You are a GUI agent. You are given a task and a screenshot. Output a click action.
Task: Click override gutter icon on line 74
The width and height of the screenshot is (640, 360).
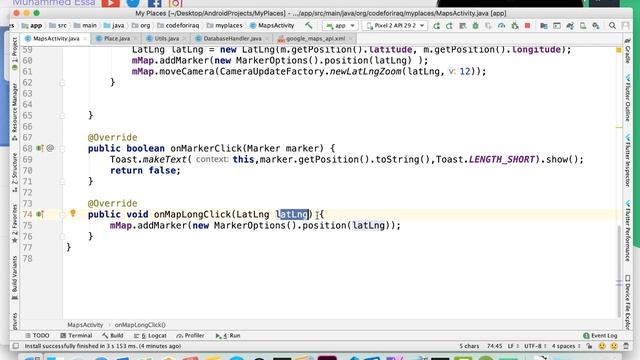[40, 214]
